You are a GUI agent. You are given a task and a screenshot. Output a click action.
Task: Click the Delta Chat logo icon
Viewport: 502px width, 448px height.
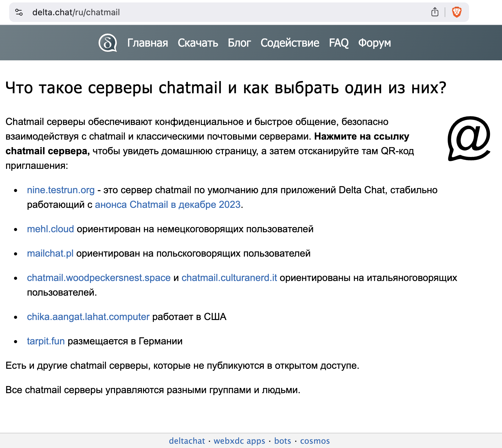108,43
